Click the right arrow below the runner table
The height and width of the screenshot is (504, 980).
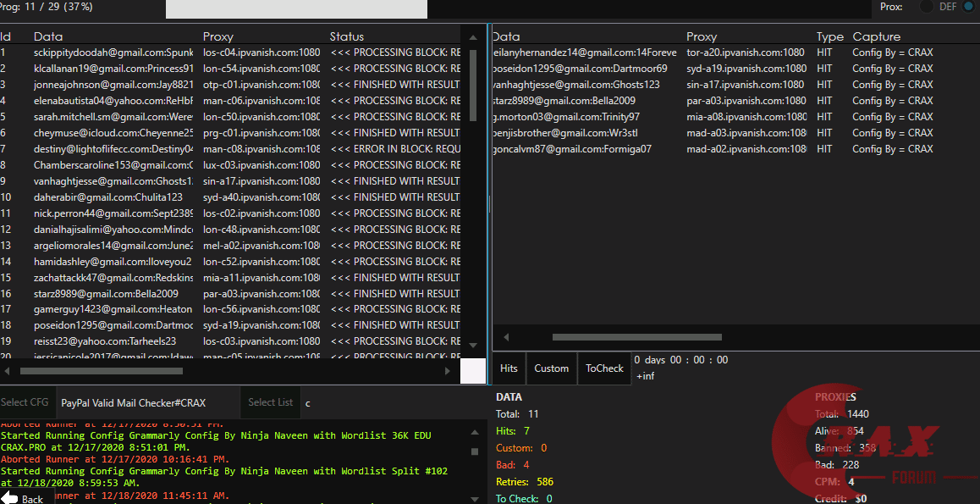(x=449, y=371)
